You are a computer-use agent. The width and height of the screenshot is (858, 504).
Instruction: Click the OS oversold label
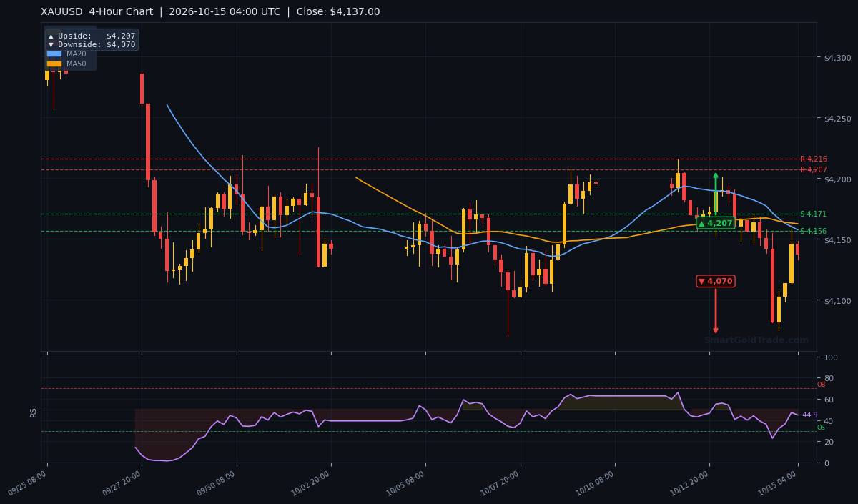point(821,428)
